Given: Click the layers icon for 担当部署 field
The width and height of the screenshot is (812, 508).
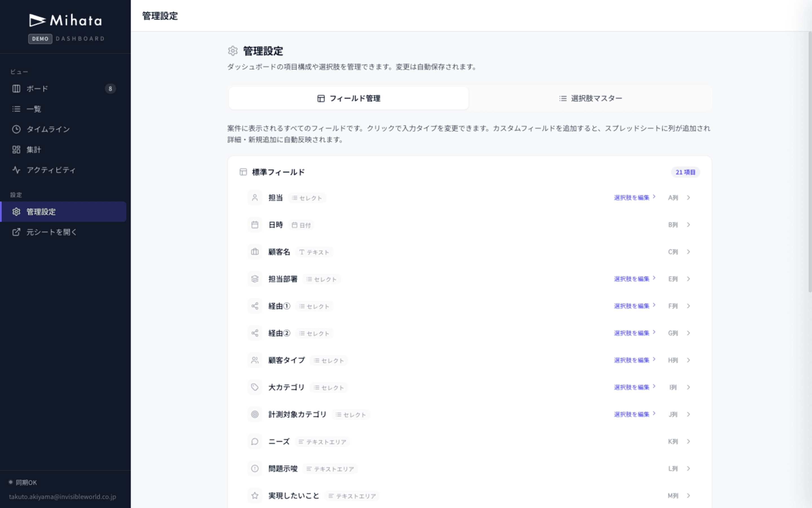Looking at the screenshot, I should [255, 279].
